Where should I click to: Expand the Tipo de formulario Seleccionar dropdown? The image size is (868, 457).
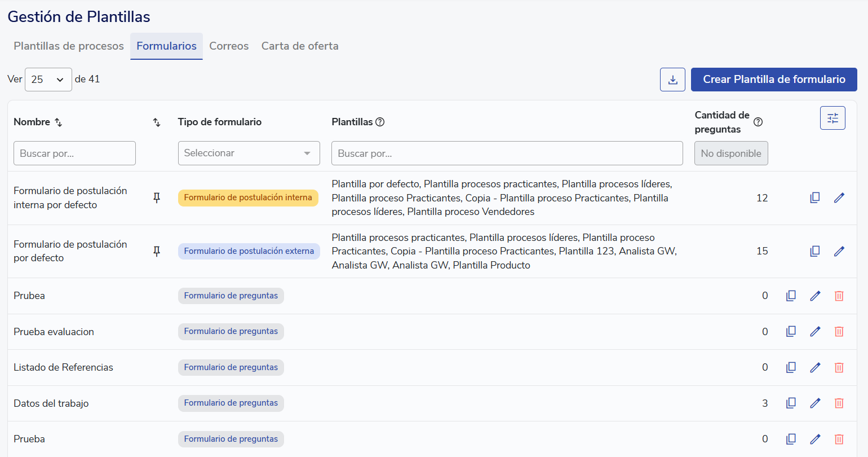tap(249, 153)
